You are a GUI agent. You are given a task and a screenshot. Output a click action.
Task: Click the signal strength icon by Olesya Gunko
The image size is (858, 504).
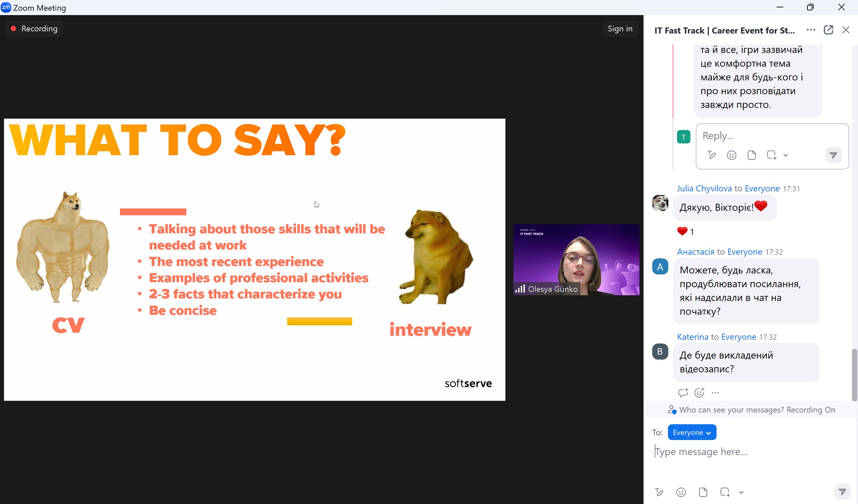tap(520, 289)
